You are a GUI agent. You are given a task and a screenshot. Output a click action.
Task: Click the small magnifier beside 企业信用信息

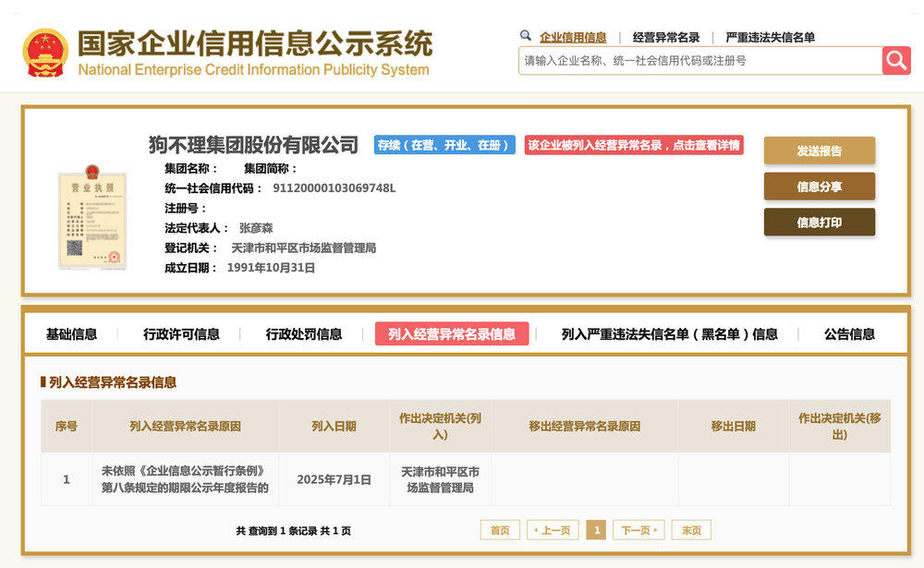[524, 36]
